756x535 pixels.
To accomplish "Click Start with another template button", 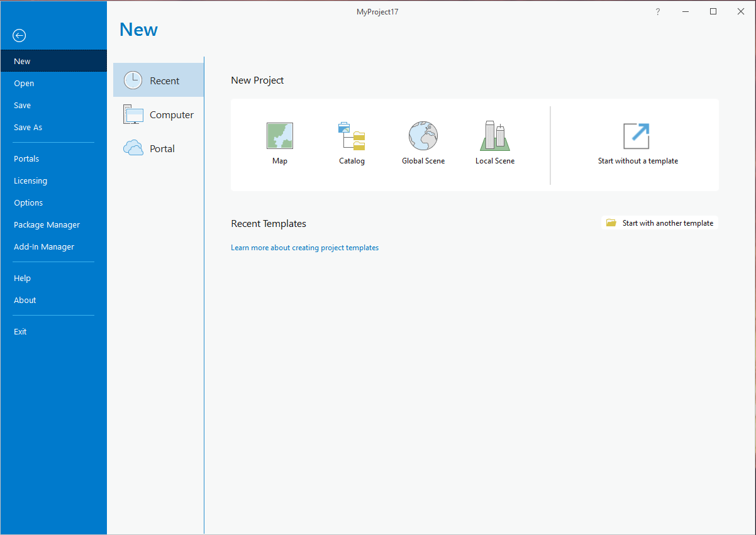I will (x=660, y=223).
